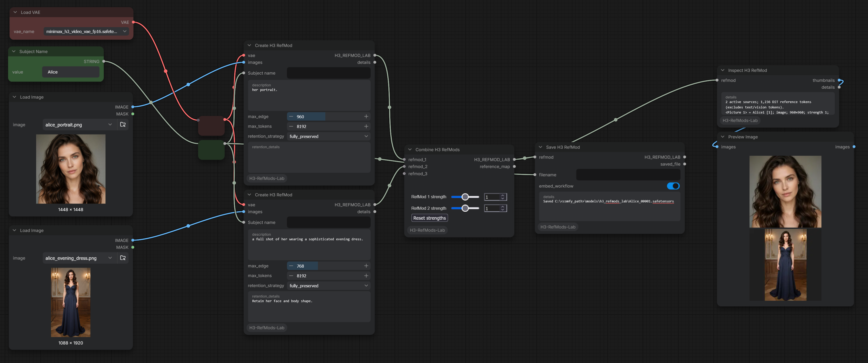Open retention_strategy dropdown in top Create node
Viewport: 868px width, 363px height.
(x=328, y=136)
